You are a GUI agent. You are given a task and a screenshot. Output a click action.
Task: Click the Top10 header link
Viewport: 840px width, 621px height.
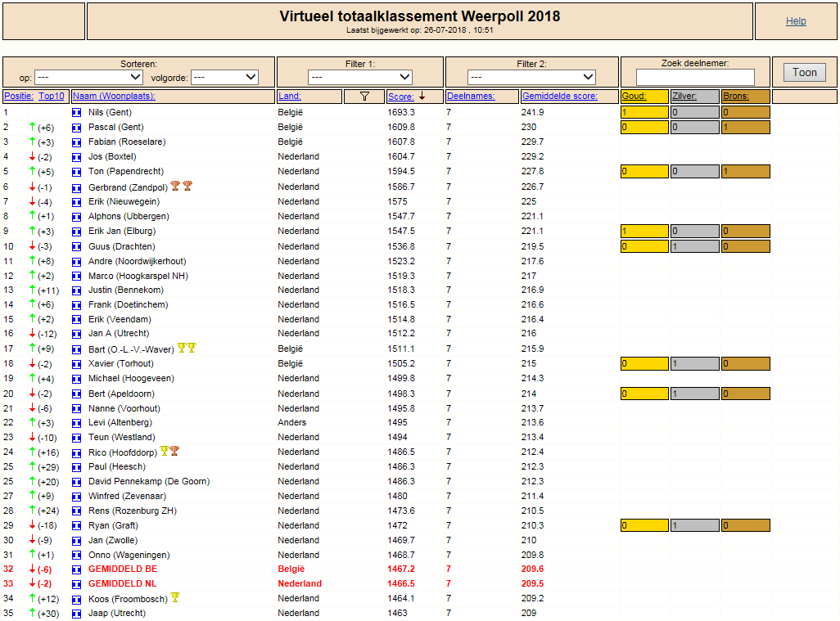point(52,96)
